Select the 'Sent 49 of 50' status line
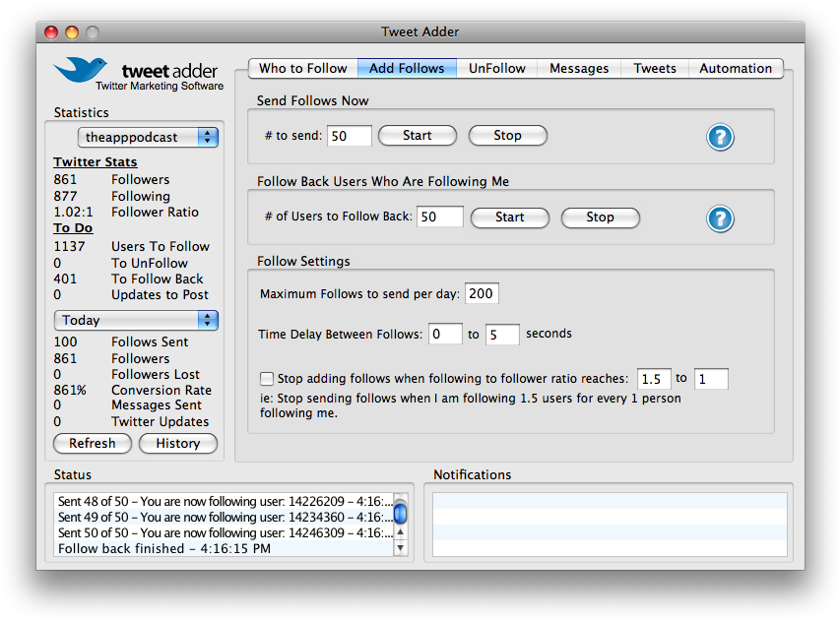The width and height of the screenshot is (840, 620). (224, 518)
